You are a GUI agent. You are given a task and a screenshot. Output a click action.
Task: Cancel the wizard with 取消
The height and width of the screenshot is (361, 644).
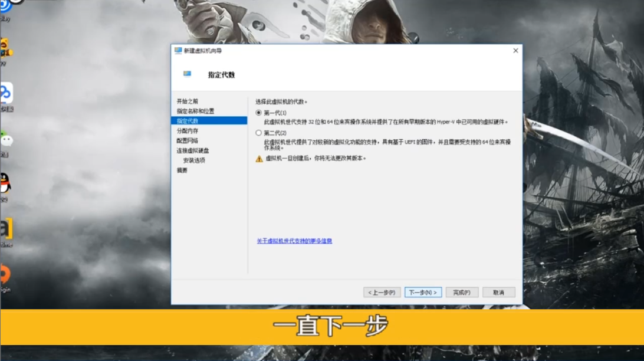pyautogui.click(x=498, y=293)
